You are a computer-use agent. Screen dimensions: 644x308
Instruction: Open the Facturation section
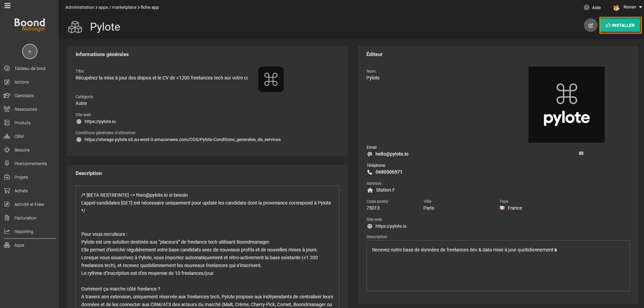pos(25,218)
